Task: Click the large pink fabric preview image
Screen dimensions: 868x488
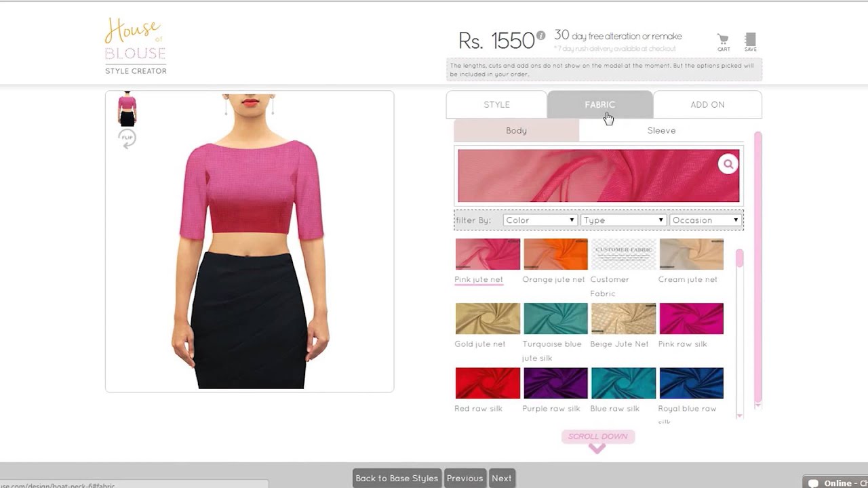Action: point(599,176)
